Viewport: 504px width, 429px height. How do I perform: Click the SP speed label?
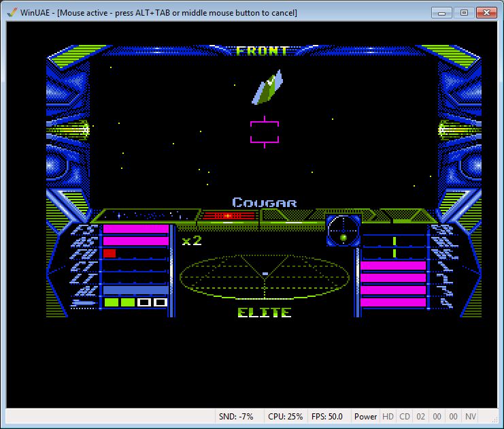tap(442, 229)
